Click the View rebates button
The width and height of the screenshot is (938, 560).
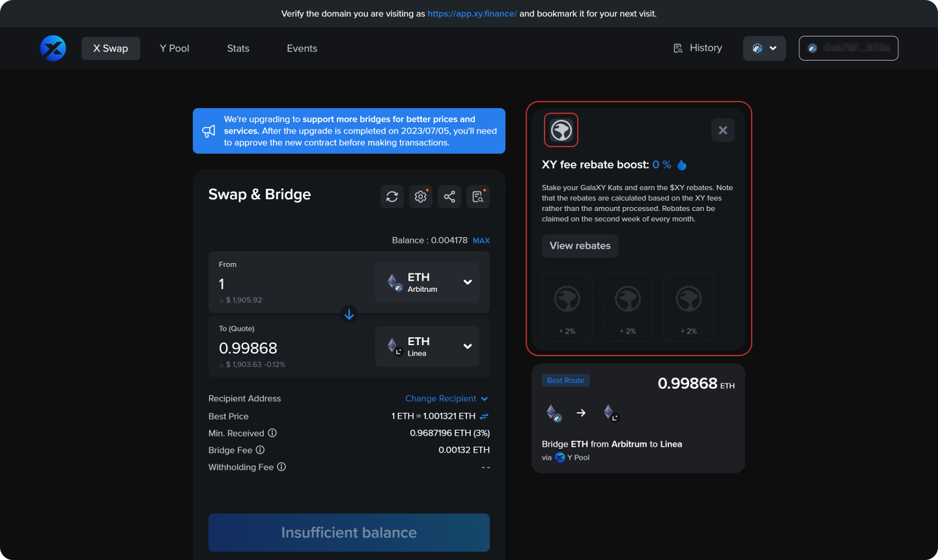[x=580, y=245]
